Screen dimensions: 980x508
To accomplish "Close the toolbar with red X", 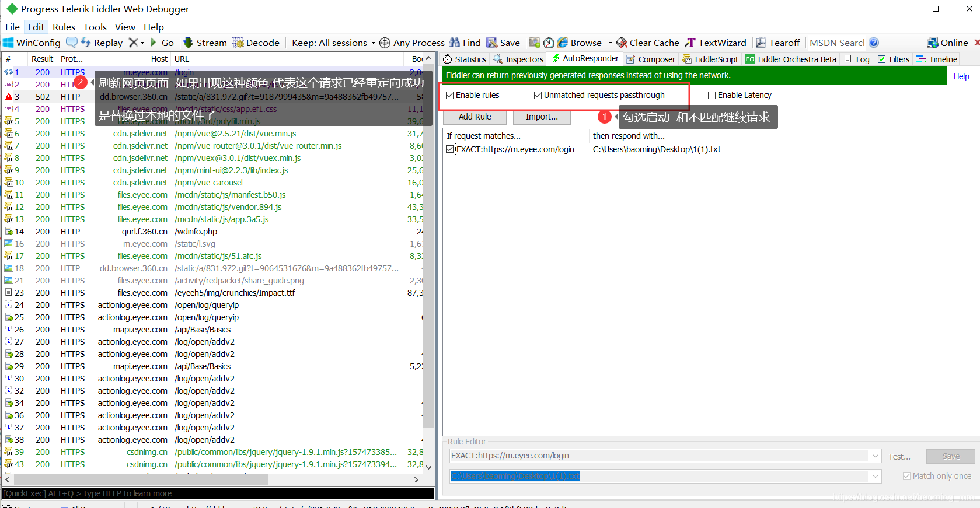I will click(976, 43).
